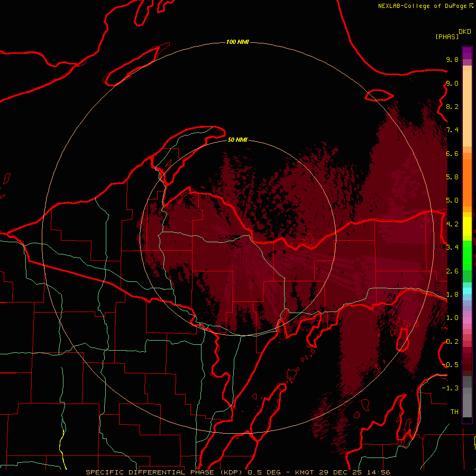Click the -0.5 value on the legend
Image resolution: width=476 pixels, height=476 pixels.
tap(450, 364)
